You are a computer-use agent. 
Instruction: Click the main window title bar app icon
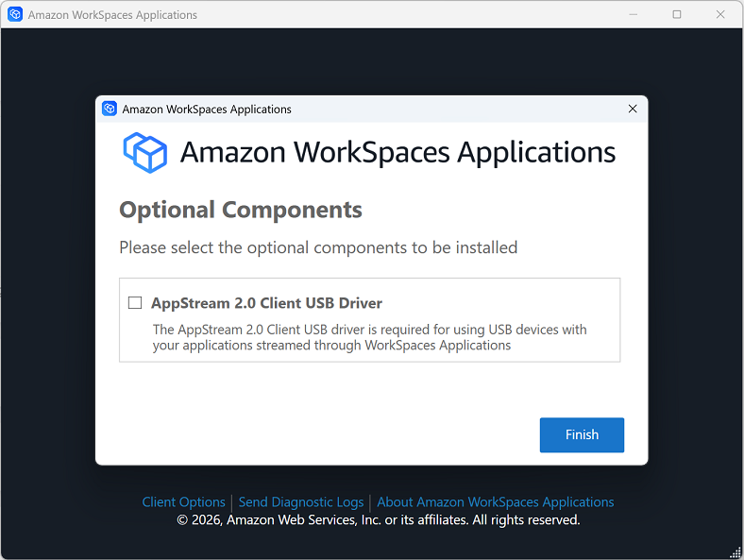[15, 14]
